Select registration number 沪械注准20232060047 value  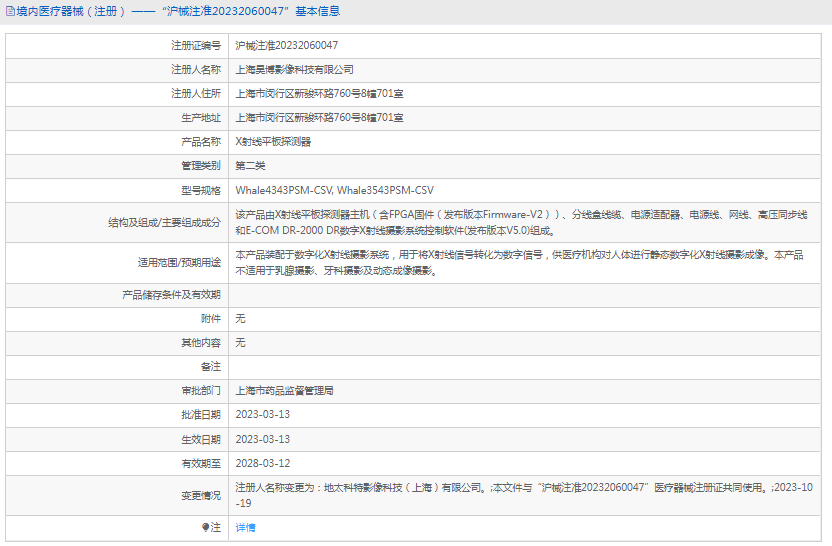coord(287,46)
